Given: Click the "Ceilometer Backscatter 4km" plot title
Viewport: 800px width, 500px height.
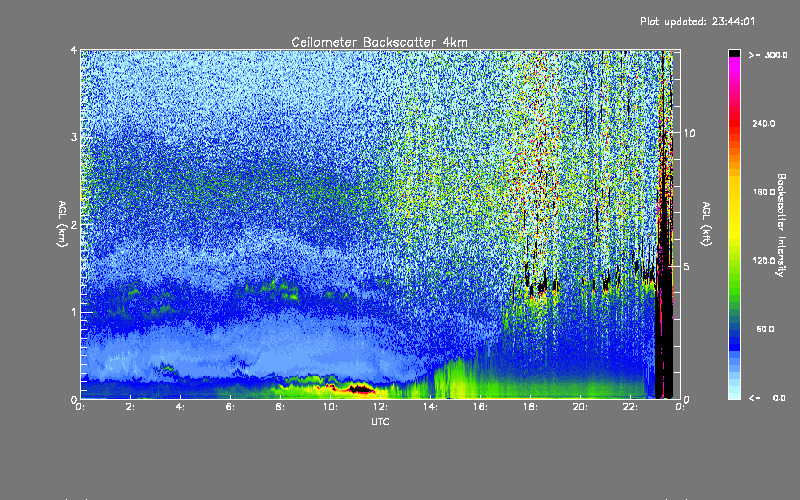Looking at the screenshot, I should pos(379,42).
